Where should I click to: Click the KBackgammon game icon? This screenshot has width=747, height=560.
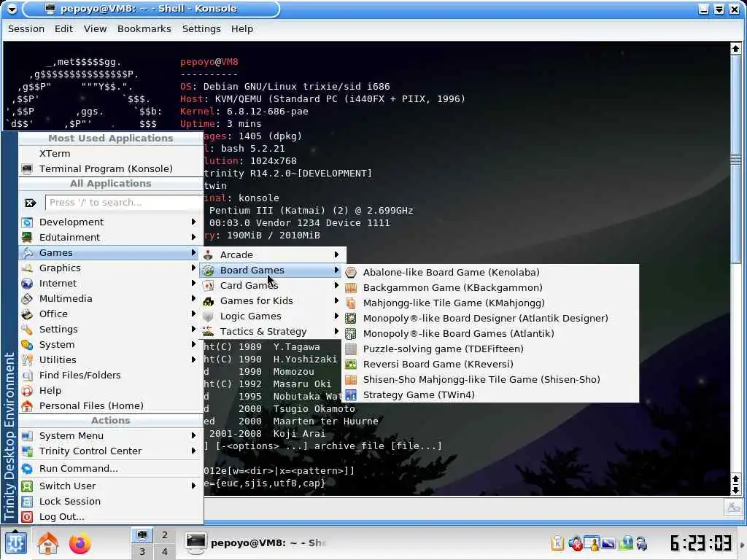351,287
